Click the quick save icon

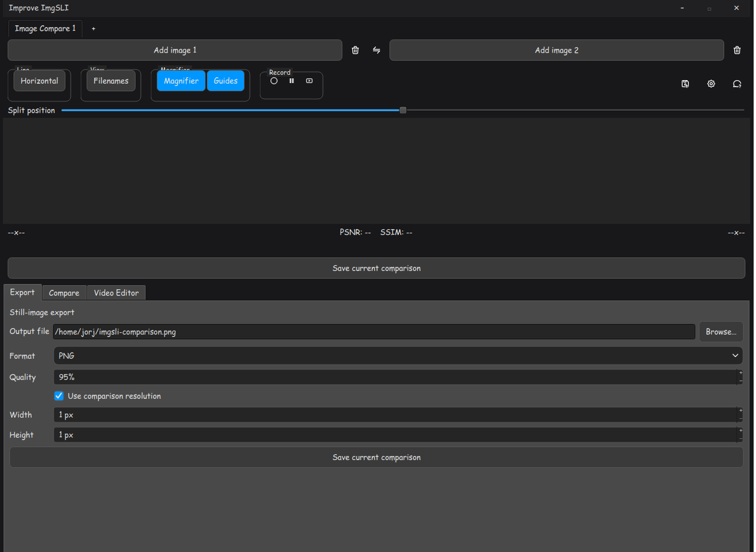pyautogui.click(x=685, y=84)
